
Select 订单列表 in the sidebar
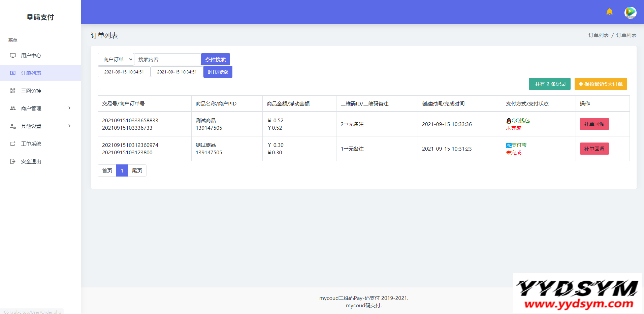coord(31,73)
